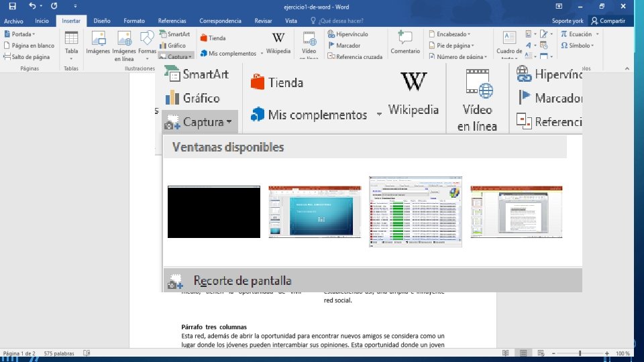The width and height of the screenshot is (644, 362).
Task: Select the Word document window thumbnail
Action: tap(517, 212)
